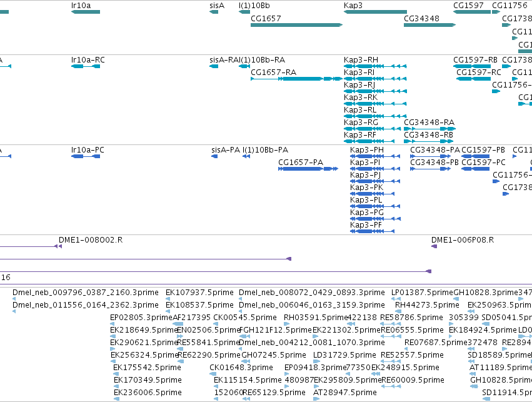
Task: Click the GH07245.5prime EST label
Action: coord(273,355)
